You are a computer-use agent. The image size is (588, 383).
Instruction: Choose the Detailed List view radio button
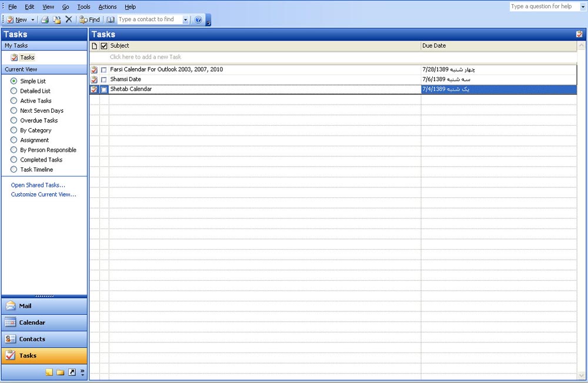point(14,91)
